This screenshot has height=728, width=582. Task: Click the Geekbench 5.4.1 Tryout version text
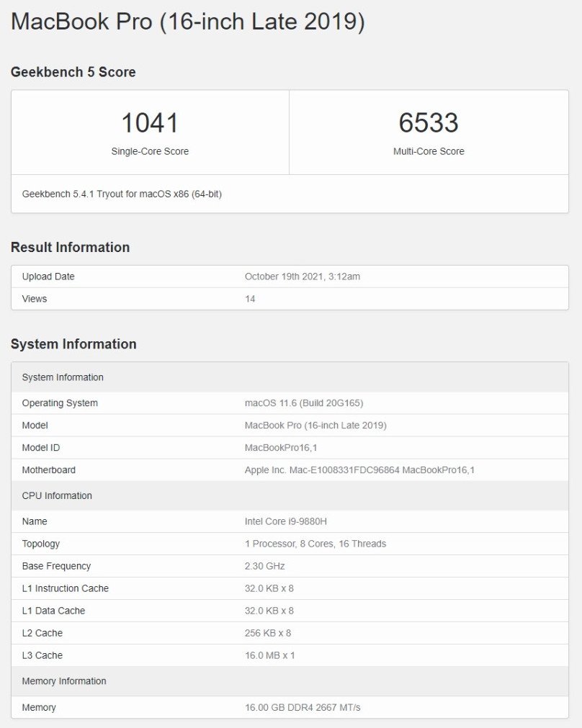(x=122, y=194)
